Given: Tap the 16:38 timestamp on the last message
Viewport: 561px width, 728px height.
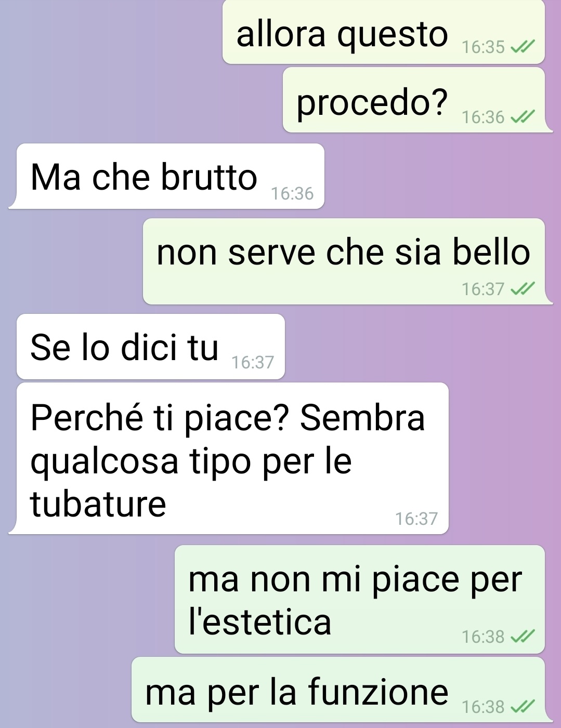Looking at the screenshot, I should (x=483, y=707).
